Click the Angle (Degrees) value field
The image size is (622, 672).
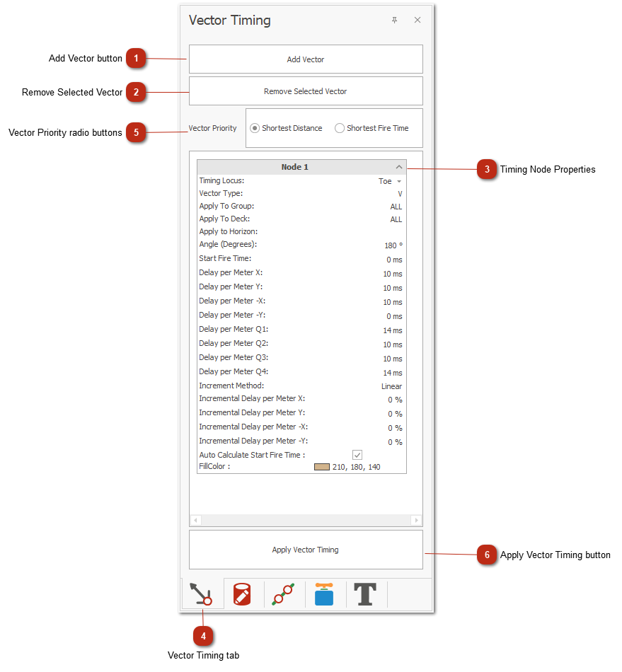pyautogui.click(x=393, y=245)
